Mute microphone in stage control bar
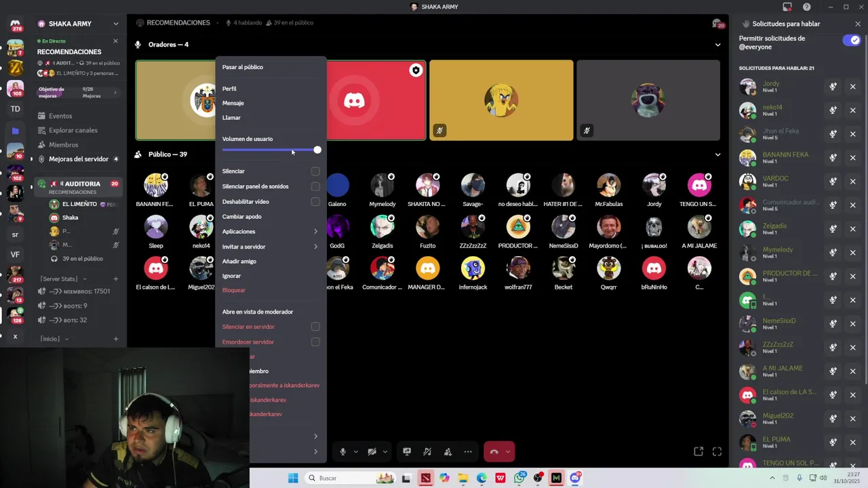The image size is (868, 488). (342, 451)
